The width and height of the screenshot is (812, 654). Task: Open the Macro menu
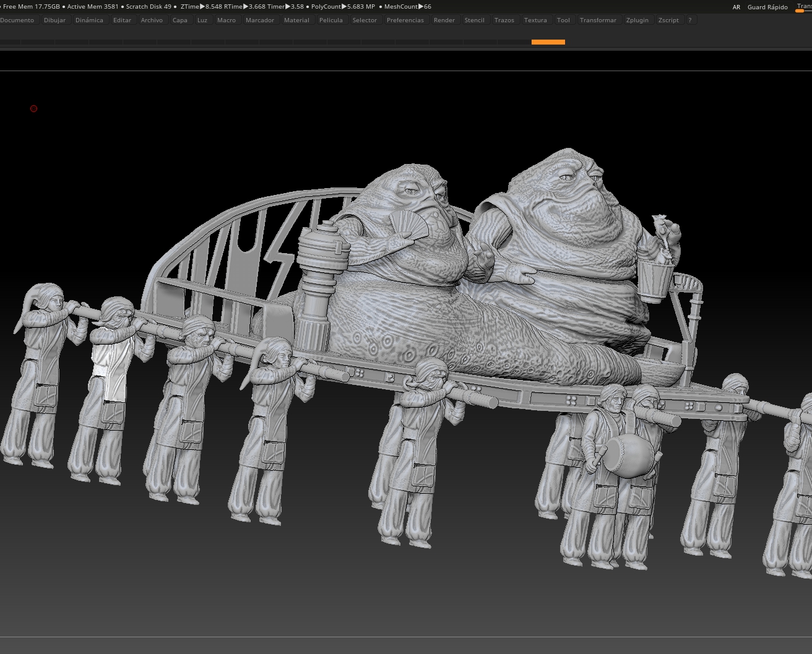coord(227,20)
